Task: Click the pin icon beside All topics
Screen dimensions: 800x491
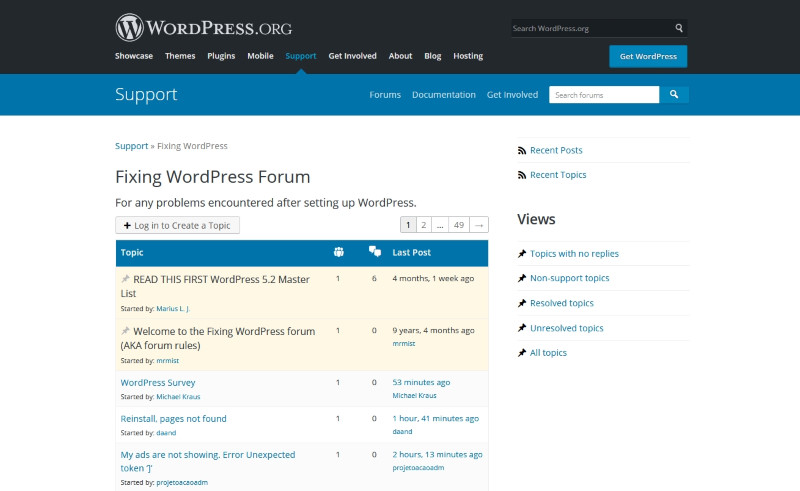Action: [x=521, y=353]
